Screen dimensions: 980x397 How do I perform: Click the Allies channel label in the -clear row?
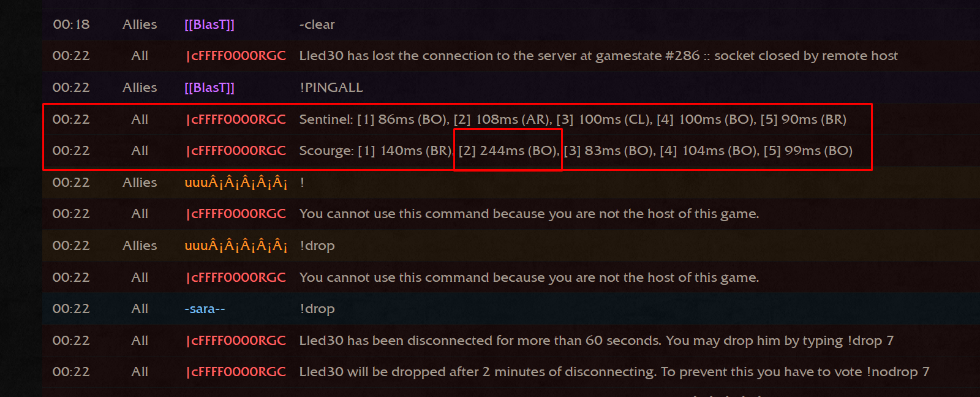140,25
